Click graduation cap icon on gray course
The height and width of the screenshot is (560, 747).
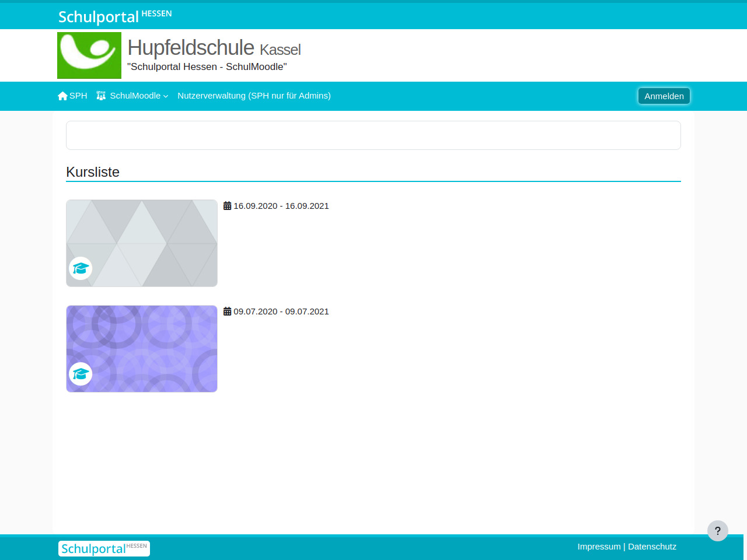(x=81, y=268)
